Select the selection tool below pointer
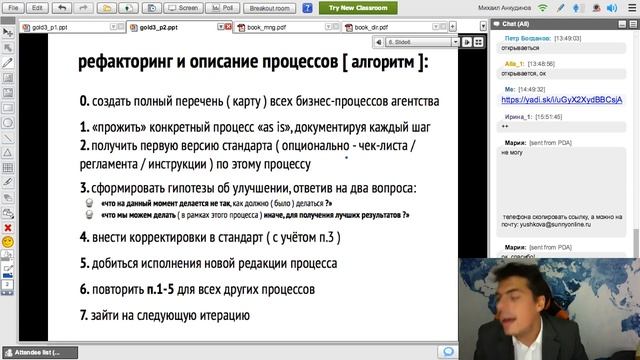Viewport: 640px width, 360px height. pyautogui.click(x=8, y=48)
